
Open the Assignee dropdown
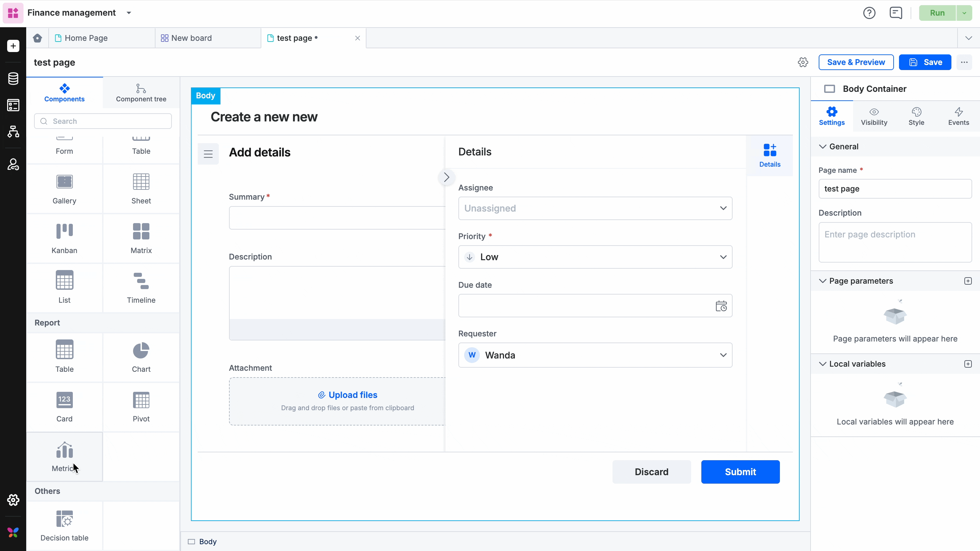[x=595, y=208]
